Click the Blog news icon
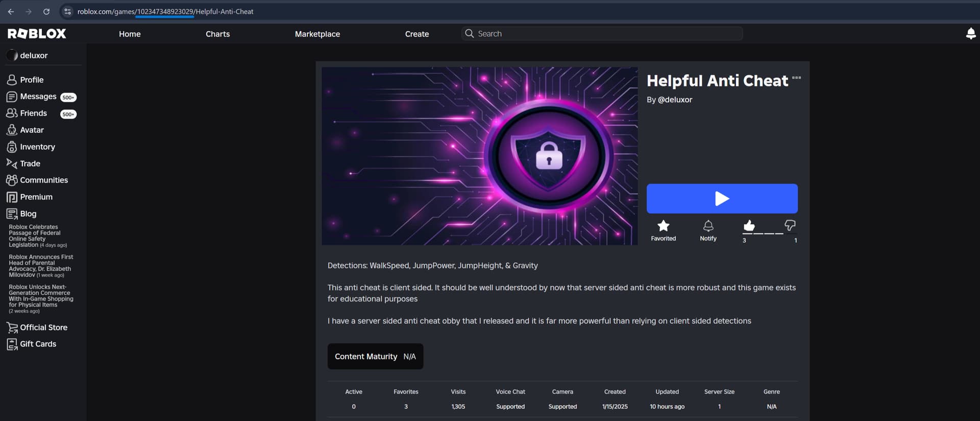The width and height of the screenshot is (980, 421). 12,214
